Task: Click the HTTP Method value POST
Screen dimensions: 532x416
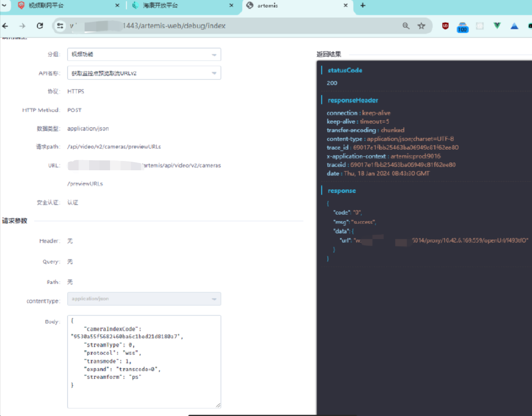Action: (x=74, y=110)
